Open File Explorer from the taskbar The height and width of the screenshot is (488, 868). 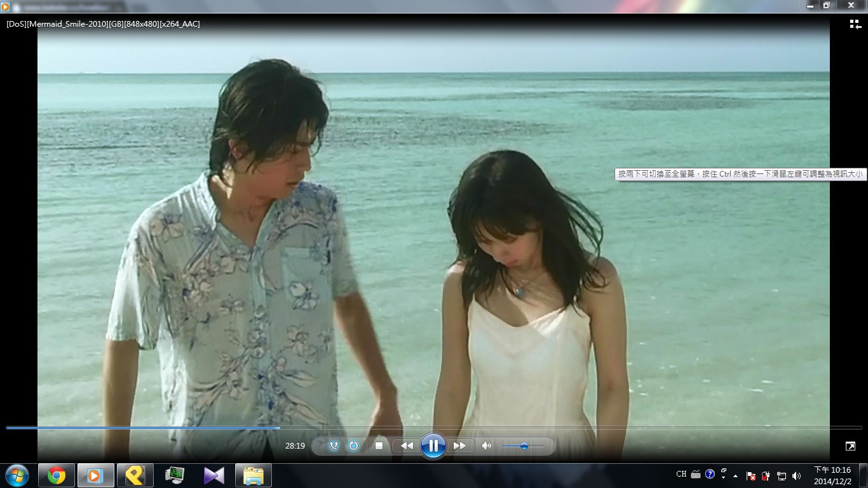pyautogui.click(x=254, y=475)
